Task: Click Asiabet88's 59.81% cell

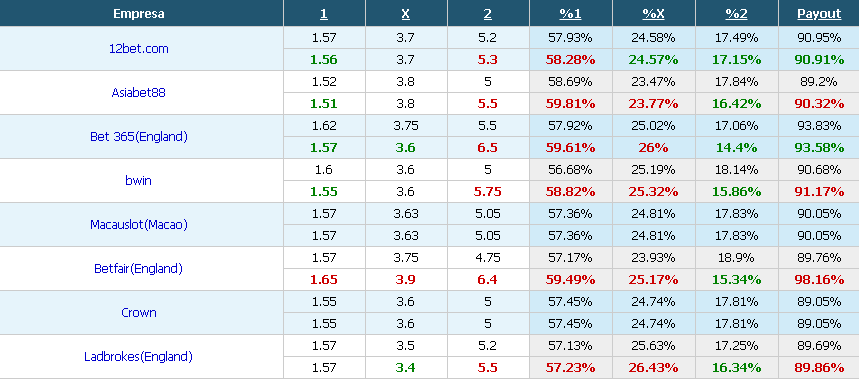Action: pos(571,104)
